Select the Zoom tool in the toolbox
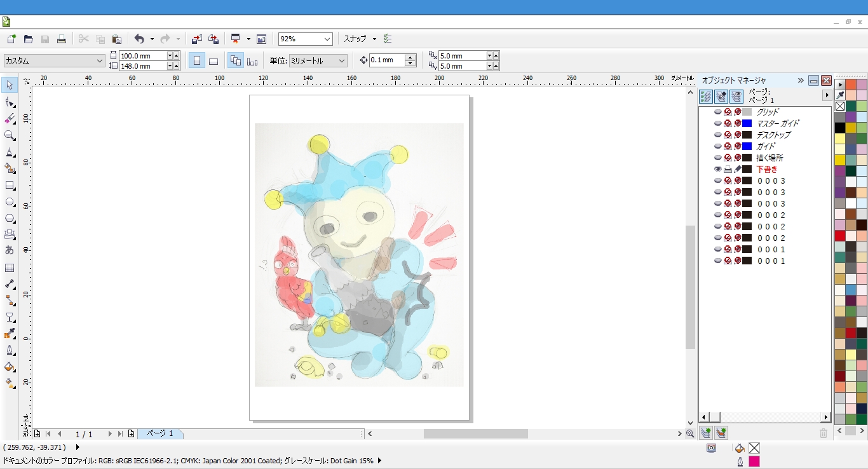 click(10, 135)
